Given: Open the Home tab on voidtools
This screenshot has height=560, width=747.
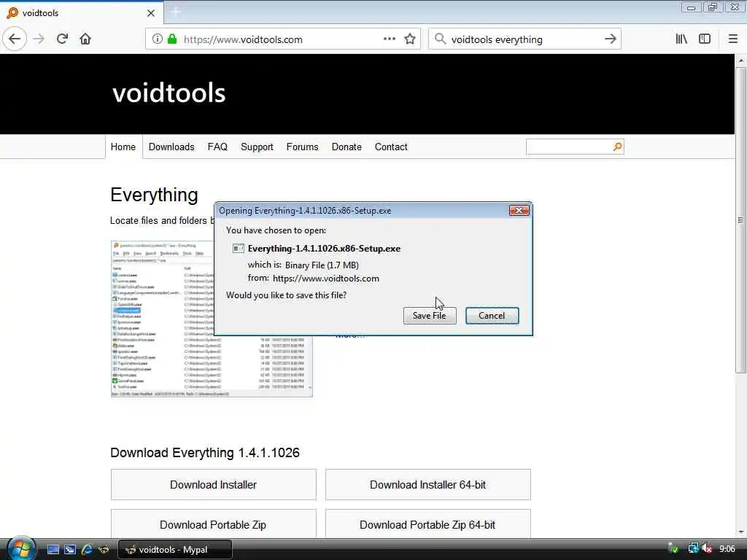Looking at the screenshot, I should point(123,147).
